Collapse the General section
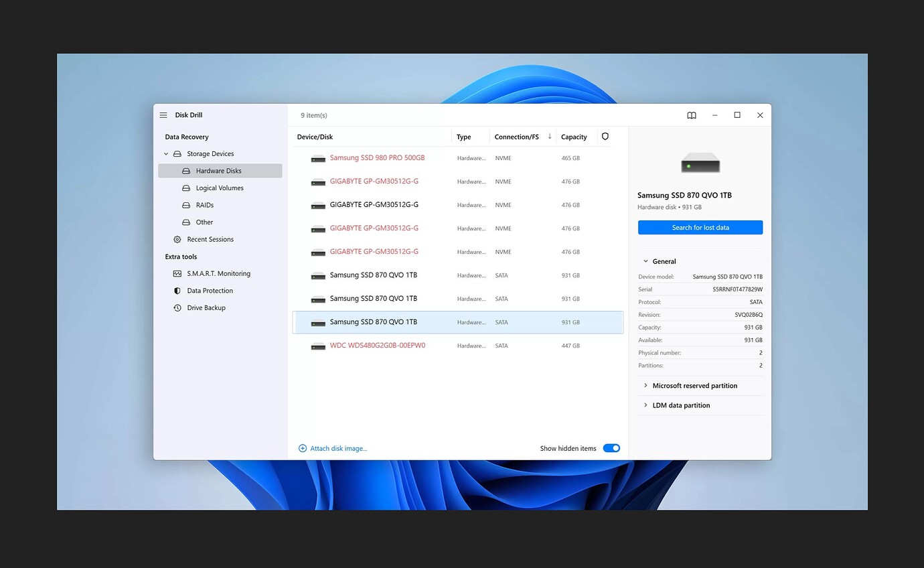This screenshot has height=568, width=924. (645, 262)
